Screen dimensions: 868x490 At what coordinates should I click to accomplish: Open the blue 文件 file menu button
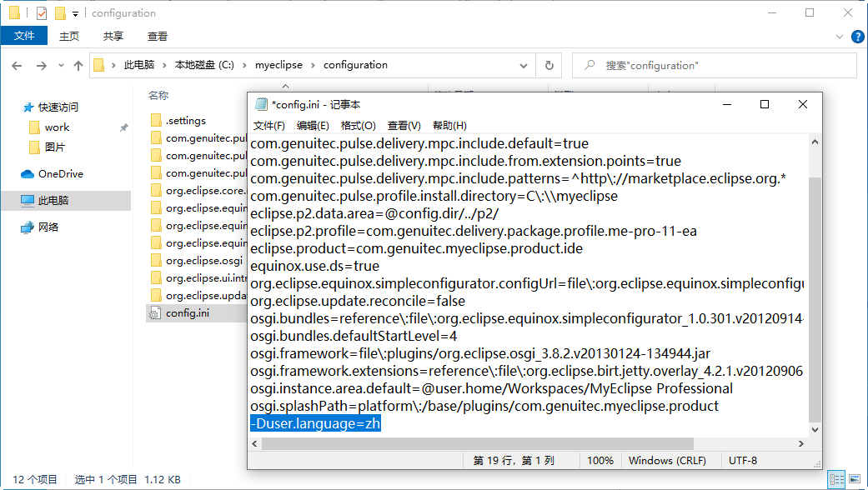(x=25, y=37)
